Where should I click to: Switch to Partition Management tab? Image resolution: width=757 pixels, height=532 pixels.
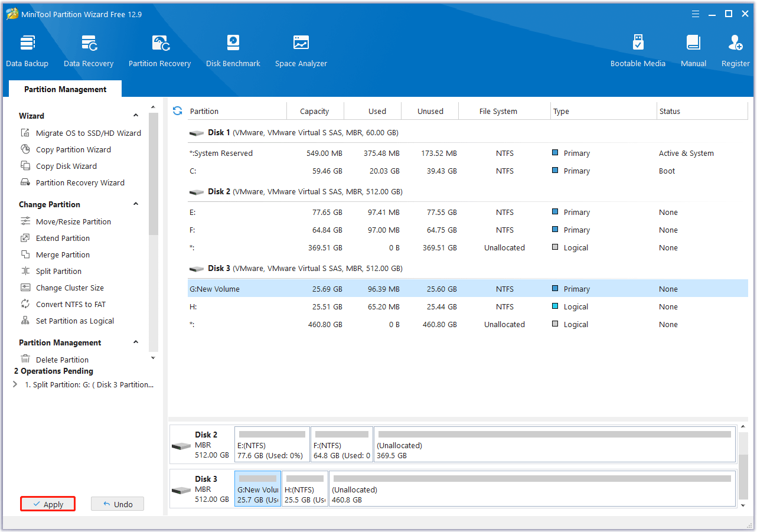66,89
